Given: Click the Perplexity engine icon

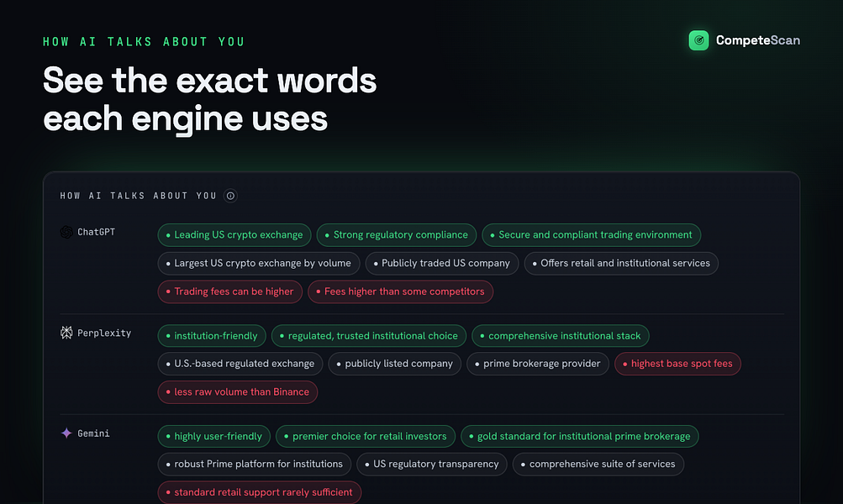Looking at the screenshot, I should 66,333.
